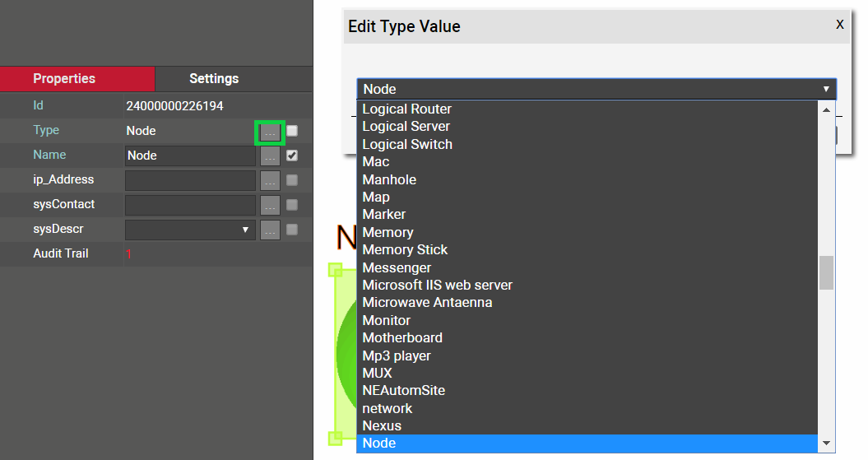Choose Logical Router from the type list
This screenshot has height=460, width=868.
[x=406, y=109]
